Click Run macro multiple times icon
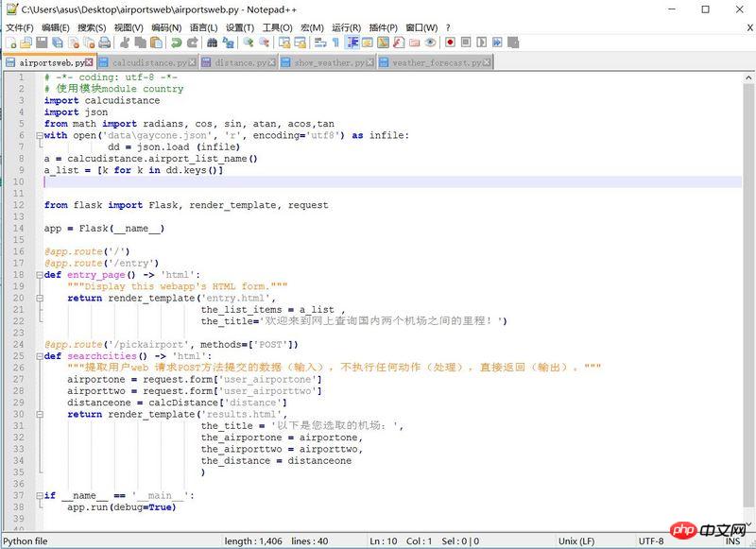This screenshot has height=549, width=756. tap(497, 43)
